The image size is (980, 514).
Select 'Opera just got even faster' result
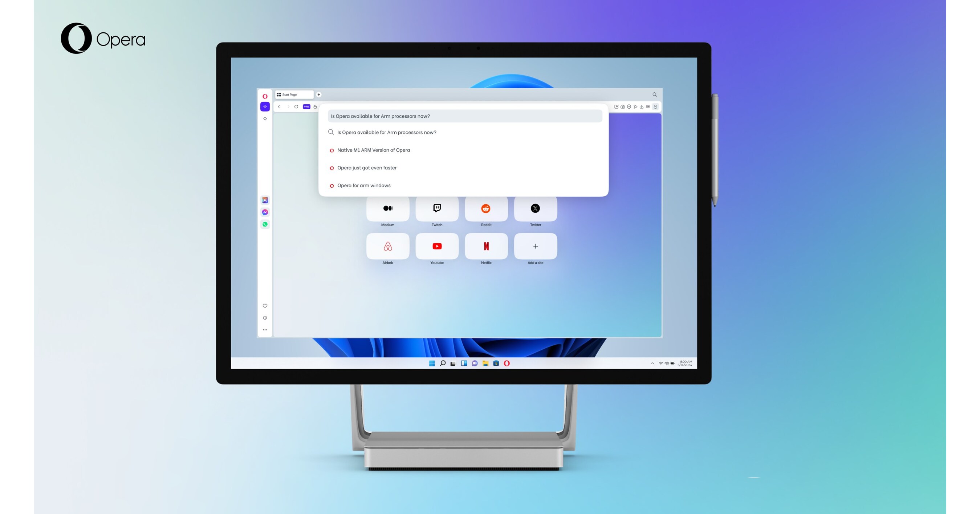tap(366, 168)
